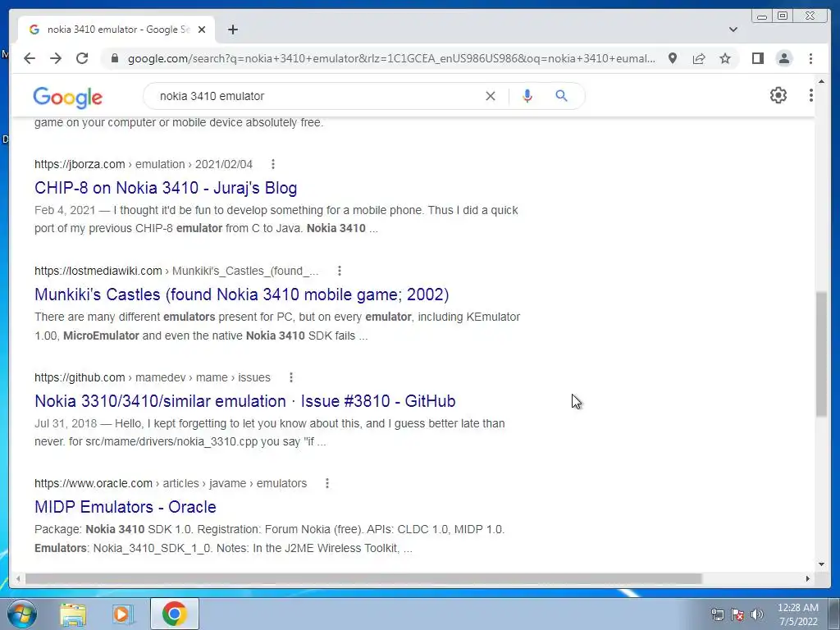Click the scroll up arrow of the page
Screen dimensions: 840x630
821,81
